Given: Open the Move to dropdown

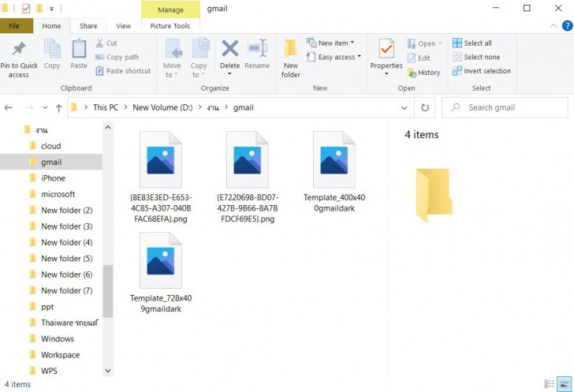Looking at the screenshot, I should pyautogui.click(x=172, y=58).
